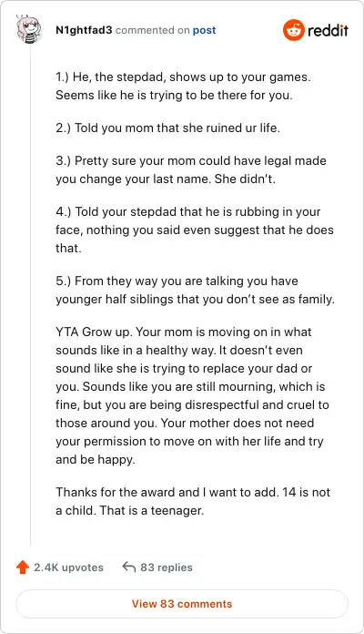Click the "Thanks for the award" edit paragraph
The width and height of the screenshot is (364, 634).
point(193,501)
